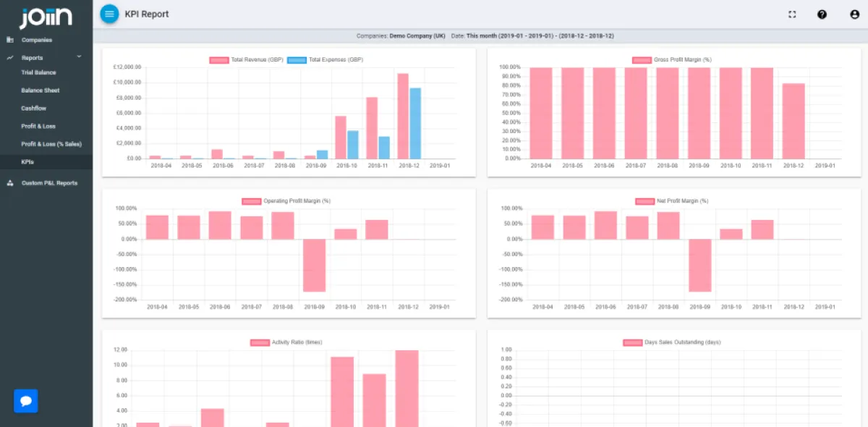Image resolution: width=868 pixels, height=427 pixels.
Task: Click the 2018-12 Total Revenue bar
Action: click(403, 116)
